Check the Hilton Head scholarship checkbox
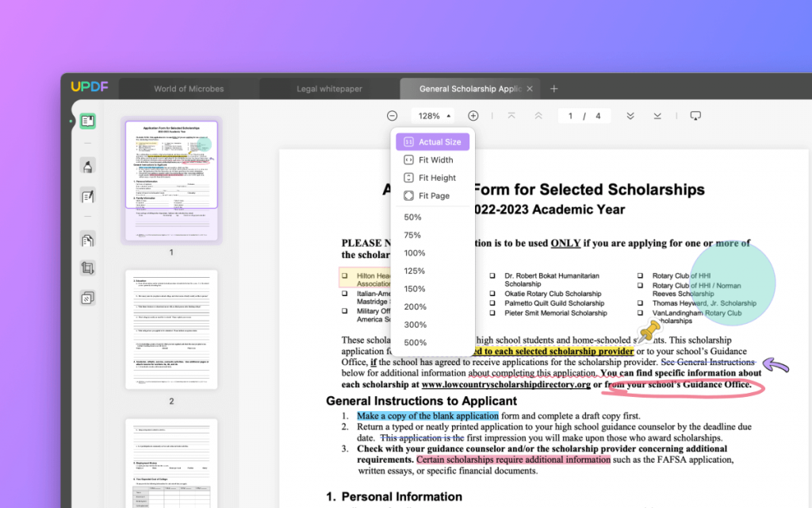The height and width of the screenshot is (508, 812). pyautogui.click(x=346, y=275)
